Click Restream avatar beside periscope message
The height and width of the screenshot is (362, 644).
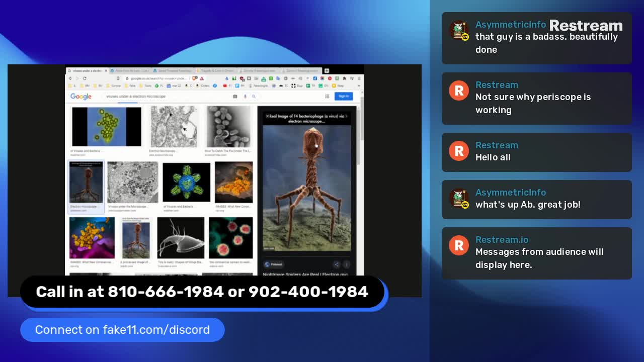(459, 90)
